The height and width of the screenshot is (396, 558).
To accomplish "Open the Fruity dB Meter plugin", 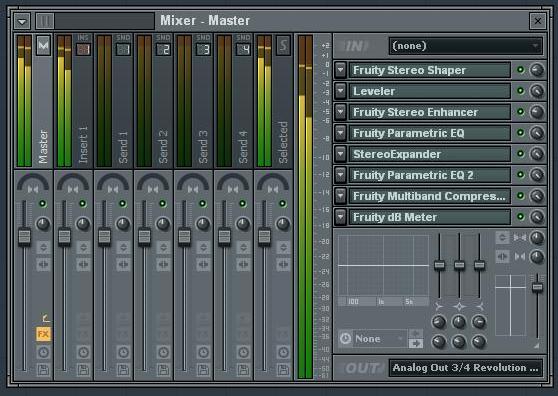I will tap(430, 217).
